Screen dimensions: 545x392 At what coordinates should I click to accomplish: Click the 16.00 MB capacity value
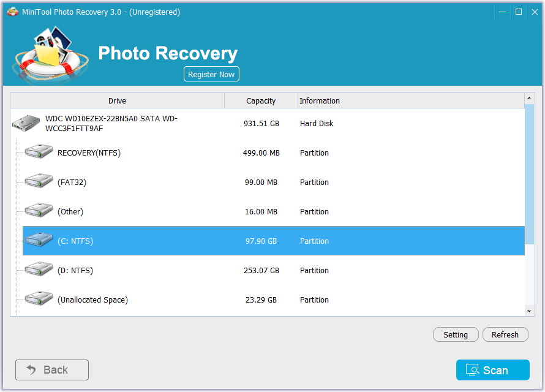261,212
